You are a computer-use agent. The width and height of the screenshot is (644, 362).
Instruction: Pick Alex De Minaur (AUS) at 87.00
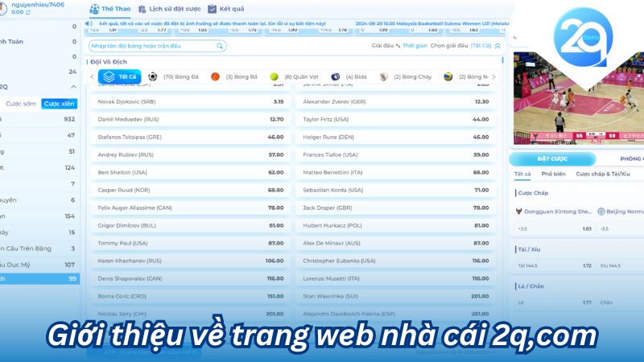pyautogui.click(x=396, y=243)
